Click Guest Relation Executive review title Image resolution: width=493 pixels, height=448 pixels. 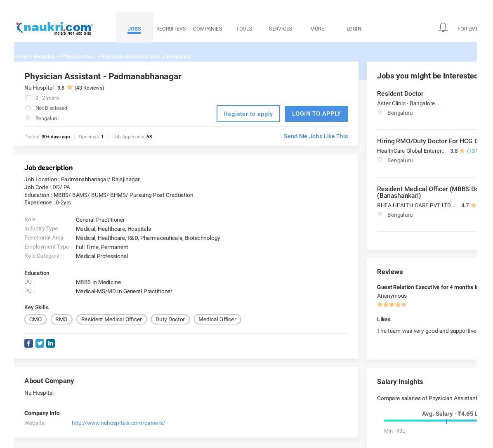click(427, 287)
